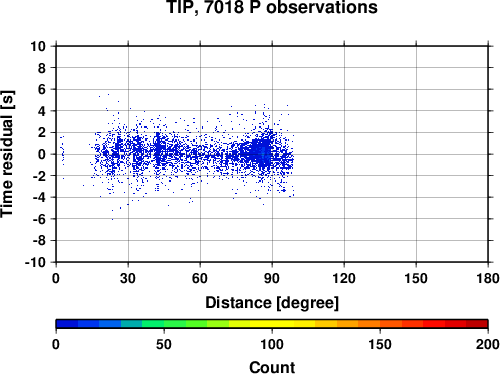500x374 pixels.
Task: Click colorbar tick label '50'
Action: coord(164,344)
